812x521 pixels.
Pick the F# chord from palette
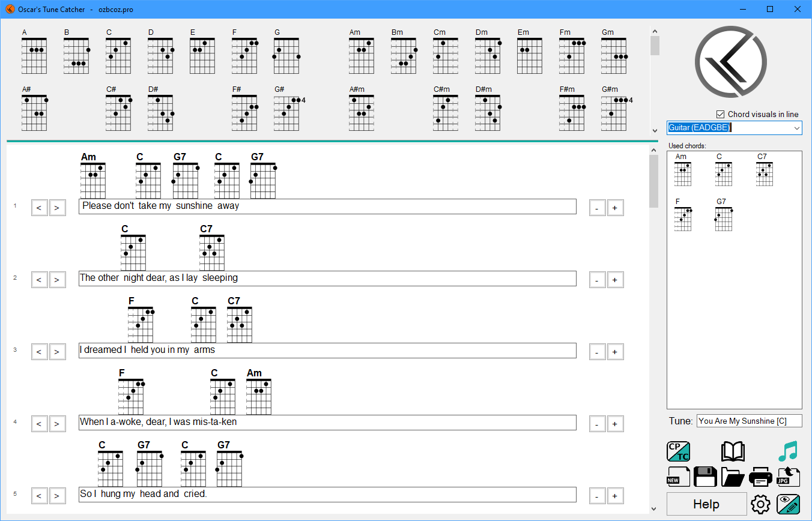pyautogui.click(x=245, y=108)
